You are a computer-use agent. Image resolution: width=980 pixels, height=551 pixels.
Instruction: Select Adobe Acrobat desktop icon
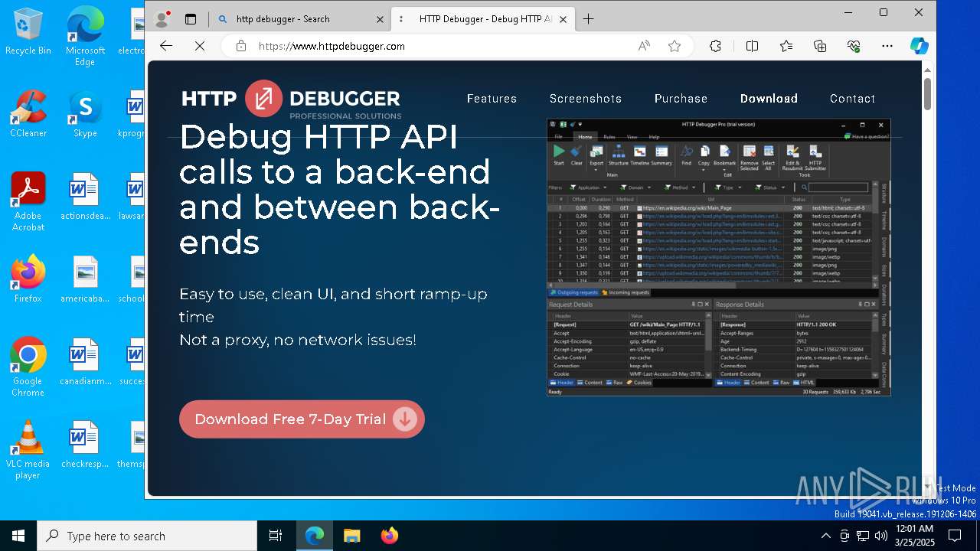pos(28,201)
